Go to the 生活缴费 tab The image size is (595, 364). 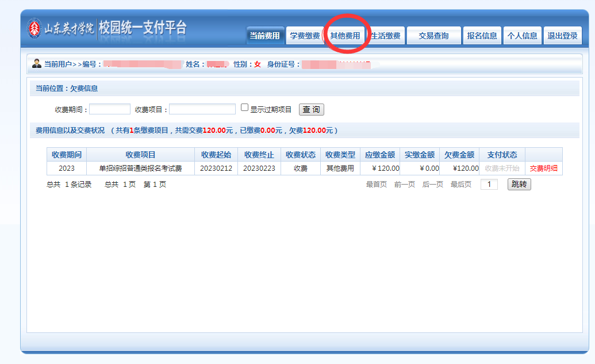(x=385, y=36)
